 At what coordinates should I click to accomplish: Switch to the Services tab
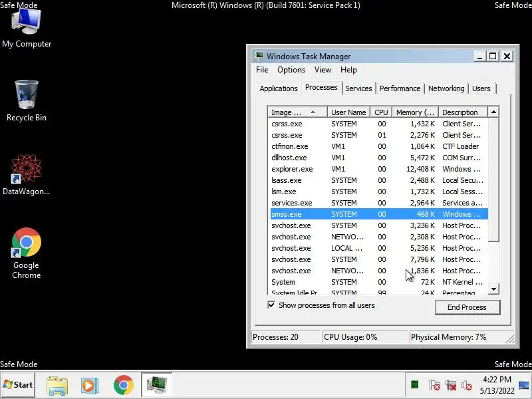coord(358,88)
